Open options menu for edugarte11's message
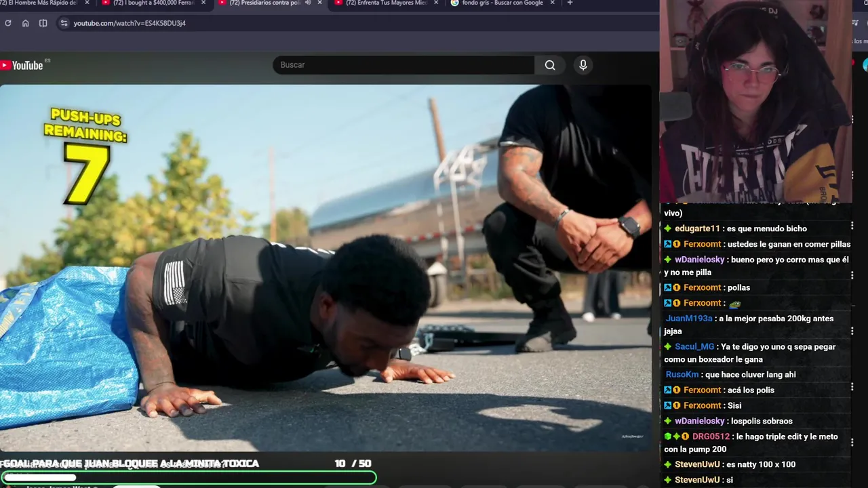 click(x=852, y=226)
